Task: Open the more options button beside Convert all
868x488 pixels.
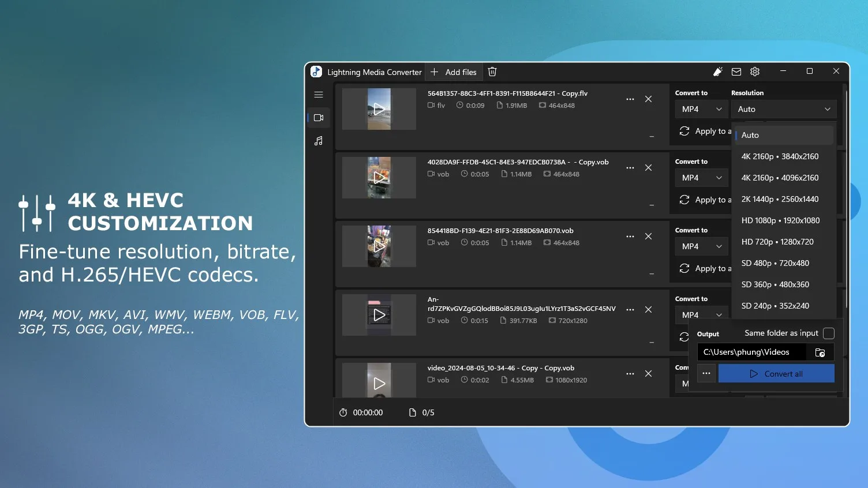Action: [706, 373]
